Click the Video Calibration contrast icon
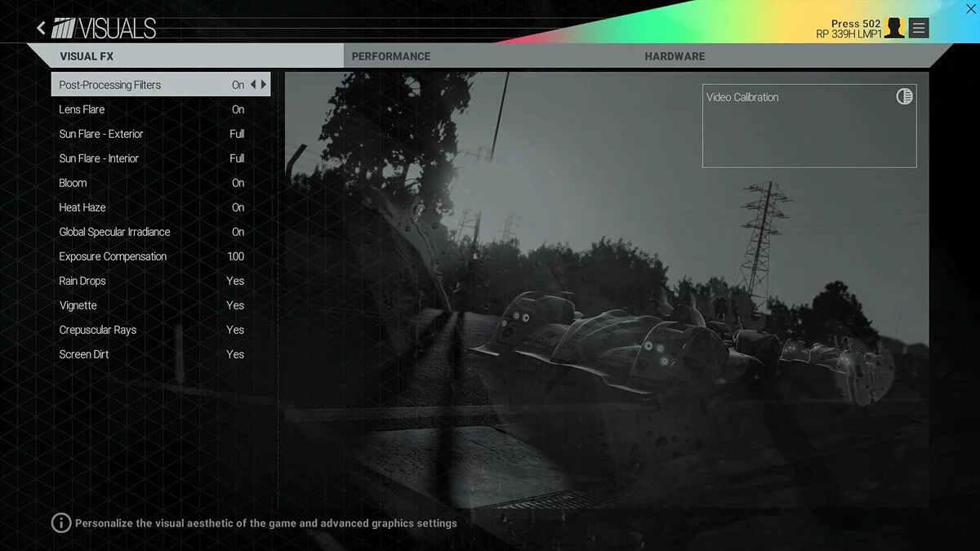 [x=904, y=96]
